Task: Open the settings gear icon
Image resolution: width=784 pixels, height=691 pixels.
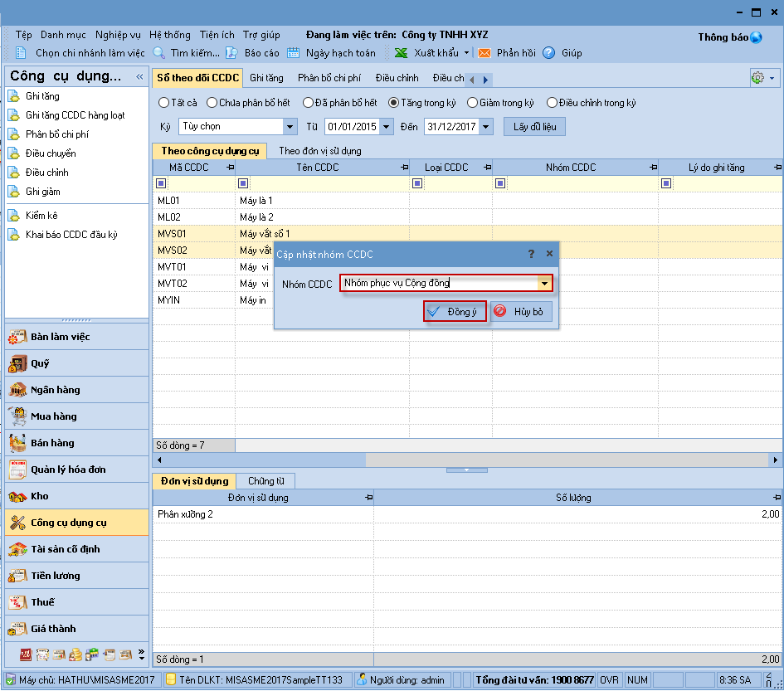Action: click(x=757, y=77)
